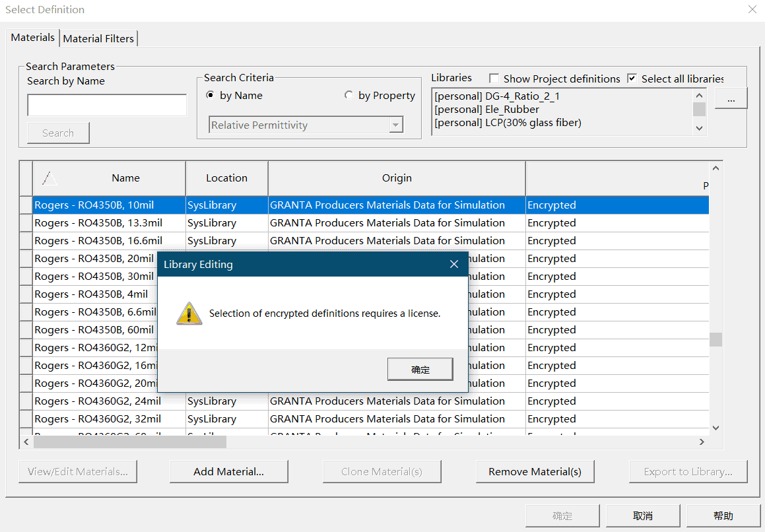Toggle Show Project definitions checkbox
765x532 pixels.
(494, 79)
